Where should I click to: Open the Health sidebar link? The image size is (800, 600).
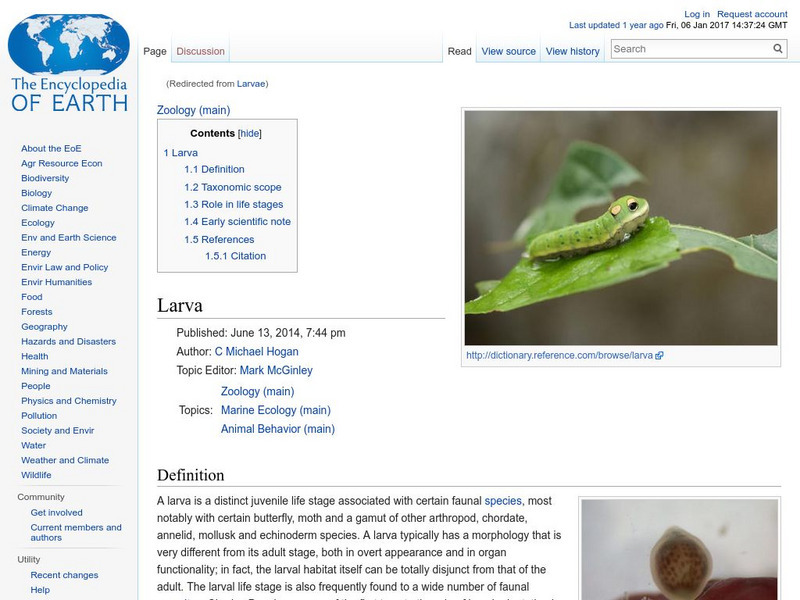pyautogui.click(x=35, y=356)
